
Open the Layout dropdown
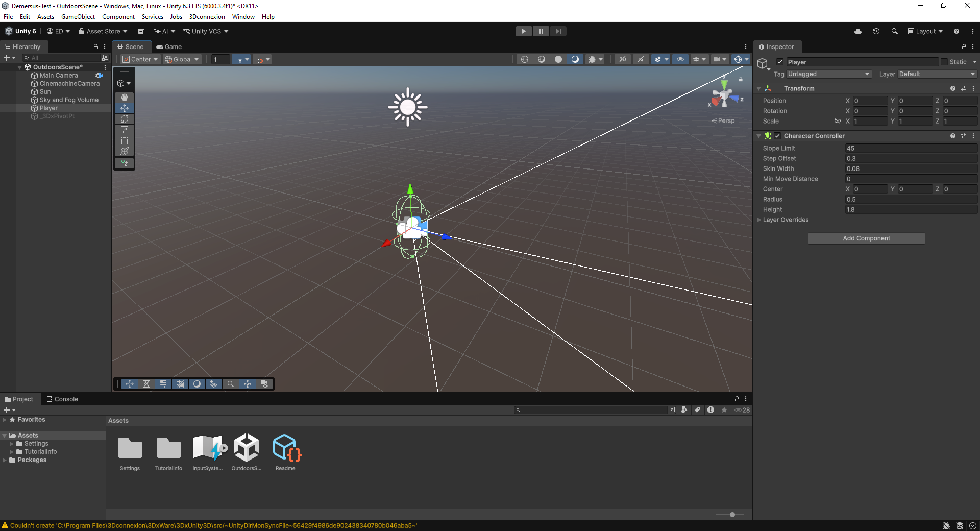click(x=924, y=31)
